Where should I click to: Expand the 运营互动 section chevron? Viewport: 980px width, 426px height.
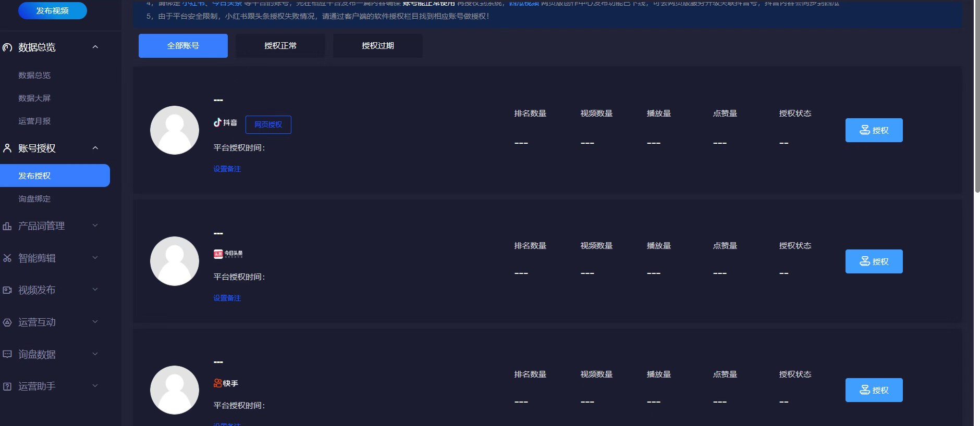(95, 322)
